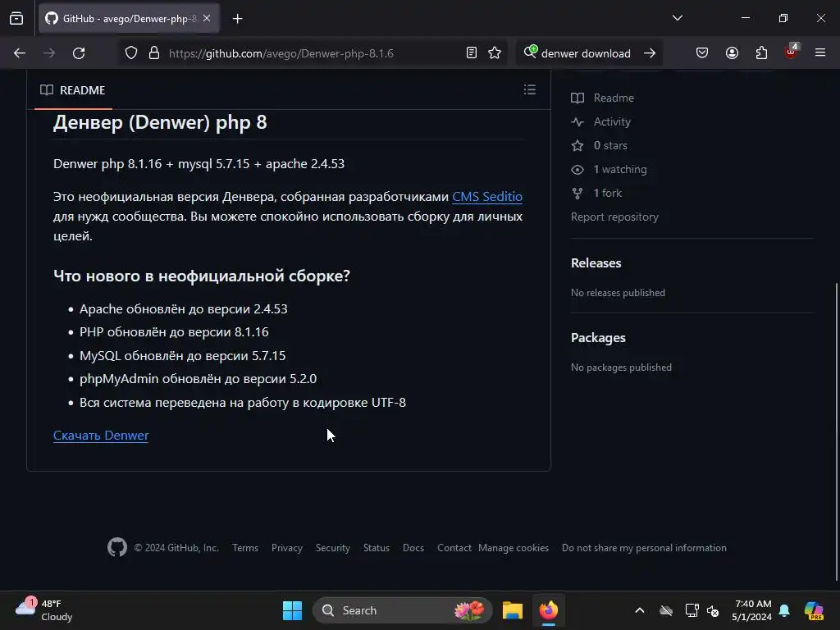The height and width of the screenshot is (630, 840).
Task: Reload the current page
Action: (x=79, y=53)
